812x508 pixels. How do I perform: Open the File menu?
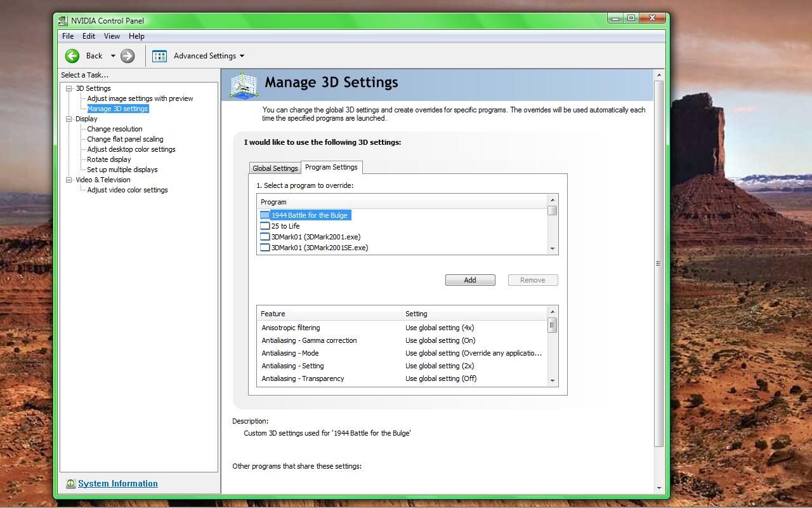(x=68, y=36)
